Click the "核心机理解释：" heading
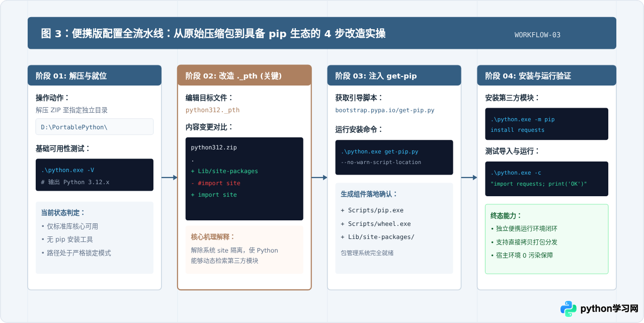The width and height of the screenshot is (644, 323). 213,236
